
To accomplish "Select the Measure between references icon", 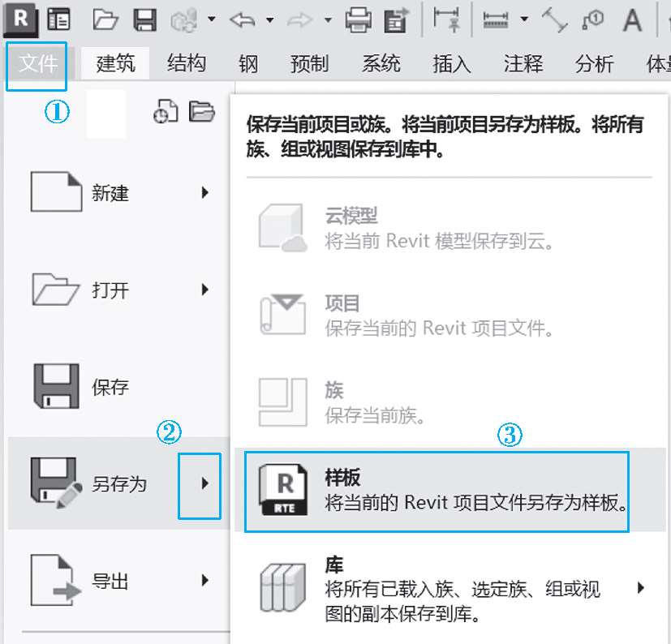I will [x=496, y=20].
